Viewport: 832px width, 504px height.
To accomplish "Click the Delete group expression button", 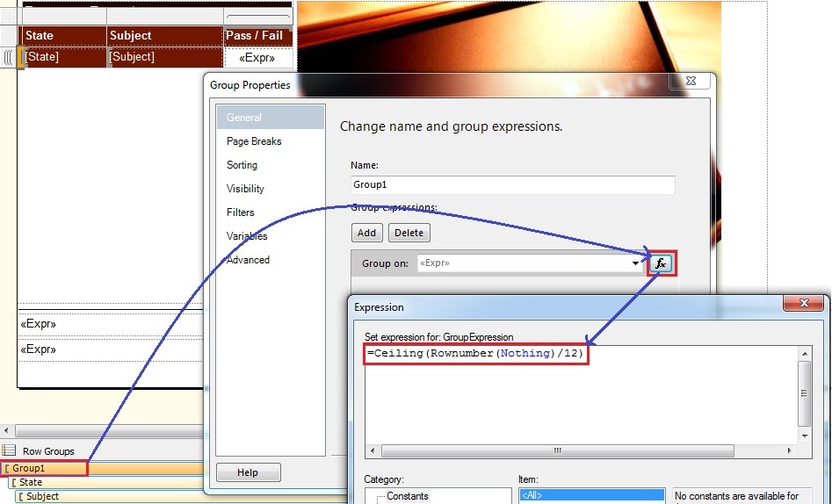I will pos(409,233).
